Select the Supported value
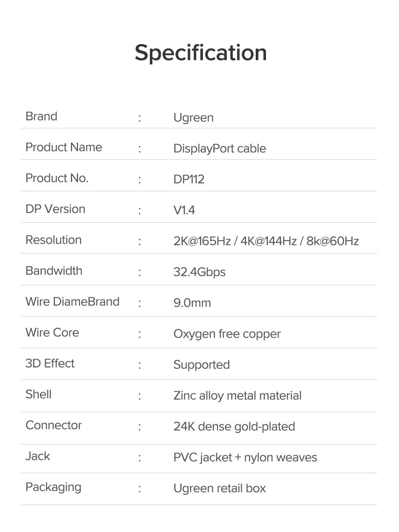 point(201,365)
